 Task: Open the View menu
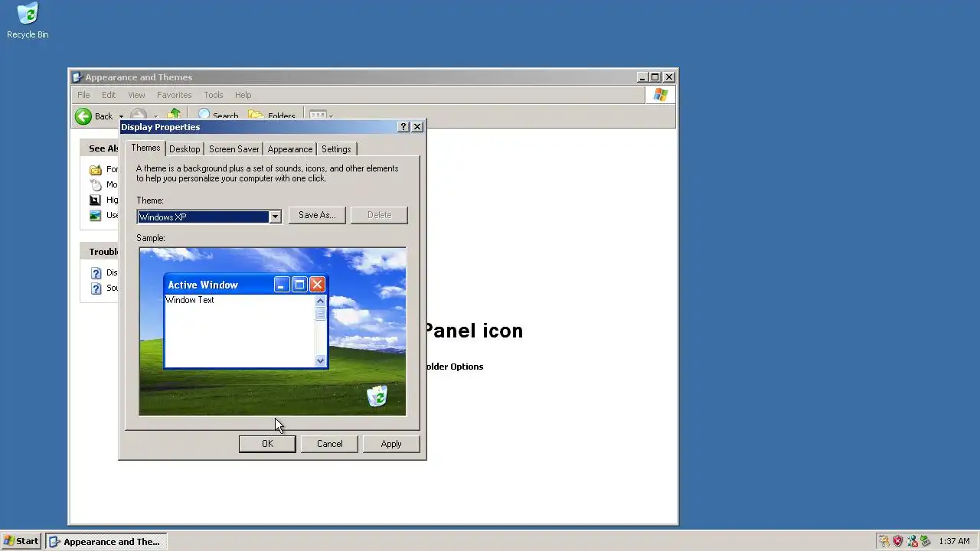tap(136, 95)
